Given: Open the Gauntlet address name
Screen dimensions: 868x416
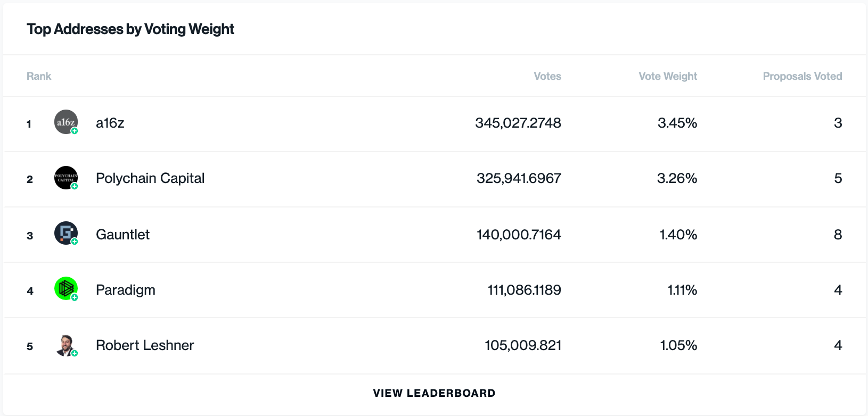Looking at the screenshot, I should (x=122, y=235).
